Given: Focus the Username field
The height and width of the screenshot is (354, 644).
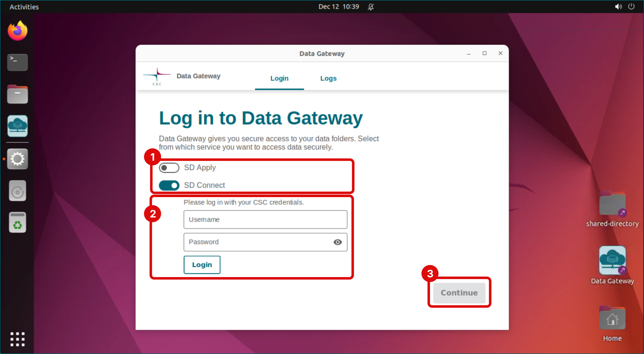Looking at the screenshot, I should click(x=265, y=219).
